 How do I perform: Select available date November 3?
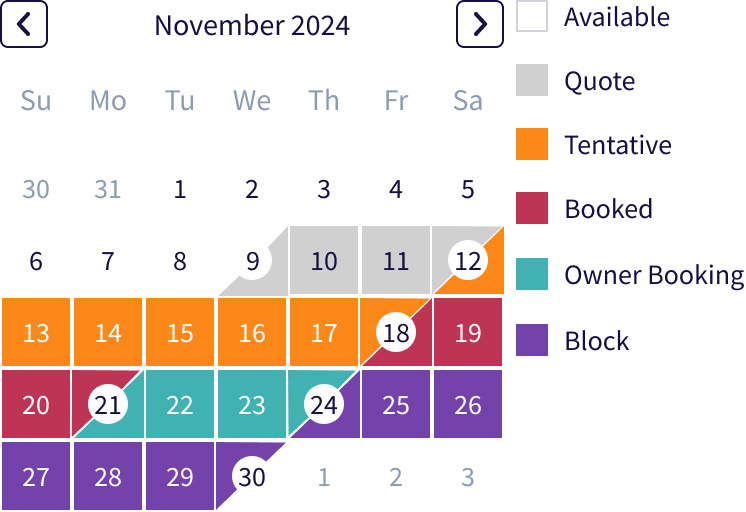(324, 189)
